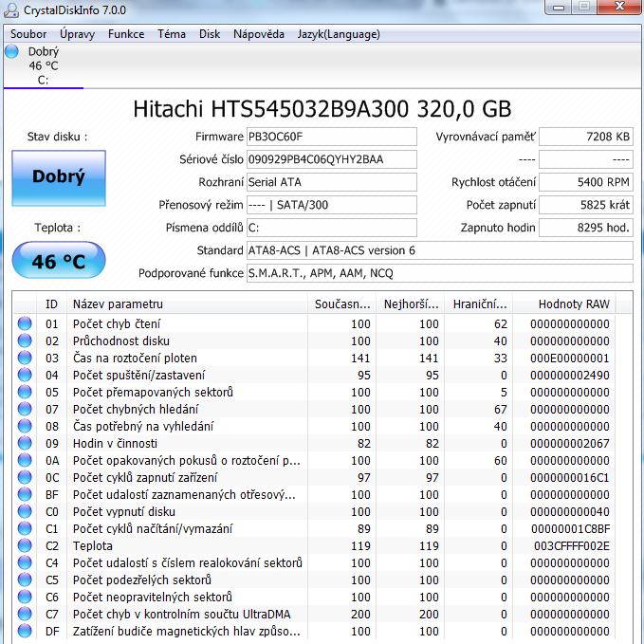
Task: Click status orb for attribute C4
Action: click(25, 562)
